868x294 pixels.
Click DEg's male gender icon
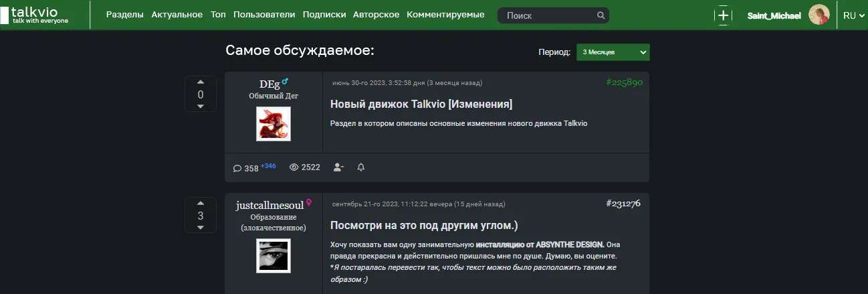click(x=285, y=82)
